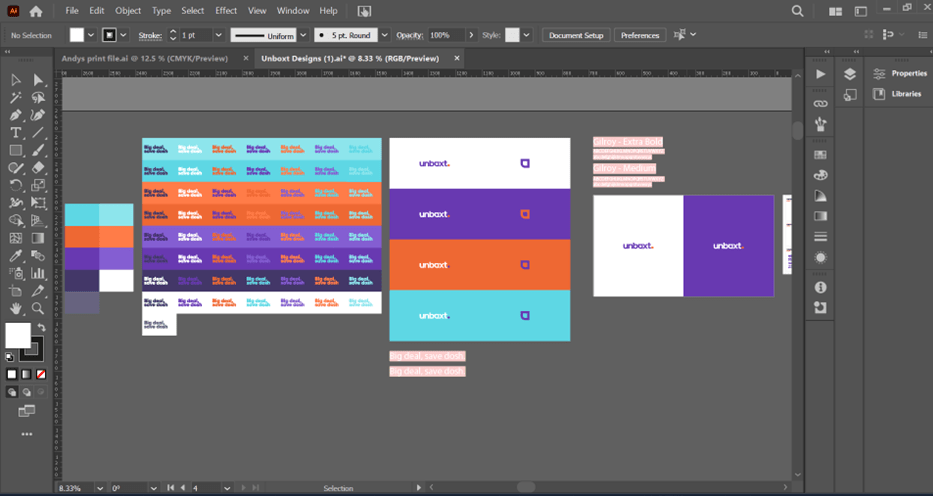Select the Direct Selection tool

click(x=39, y=80)
